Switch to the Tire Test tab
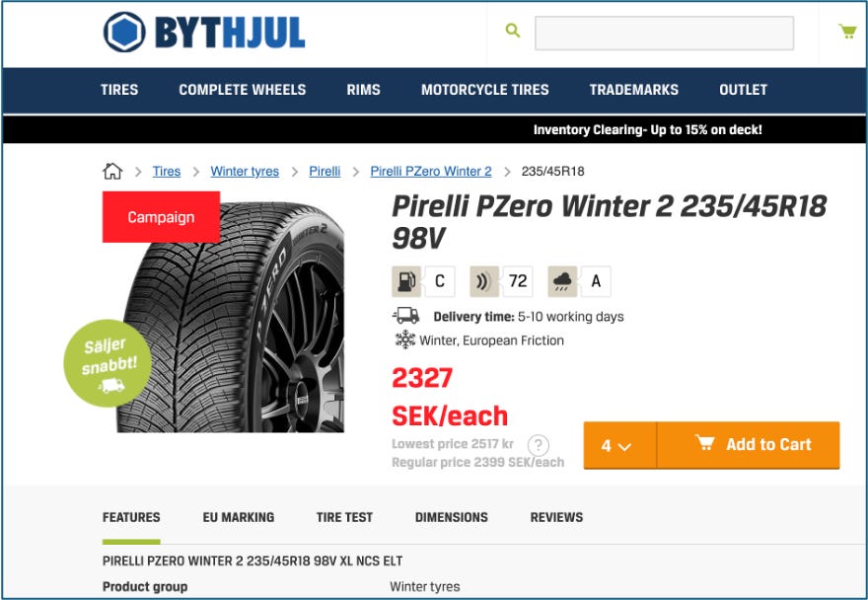Image resolution: width=868 pixels, height=600 pixels. click(344, 517)
